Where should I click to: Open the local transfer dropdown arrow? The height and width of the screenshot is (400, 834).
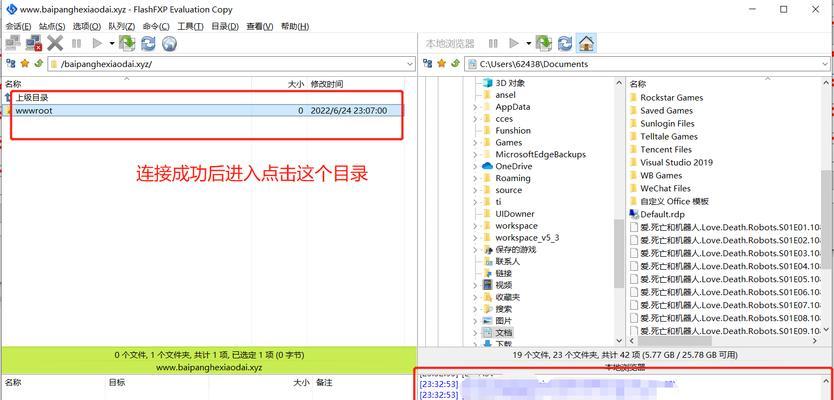[528, 43]
